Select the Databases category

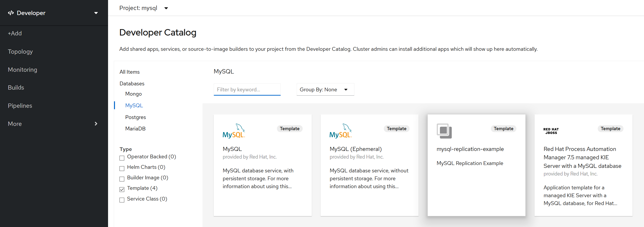[x=132, y=83]
